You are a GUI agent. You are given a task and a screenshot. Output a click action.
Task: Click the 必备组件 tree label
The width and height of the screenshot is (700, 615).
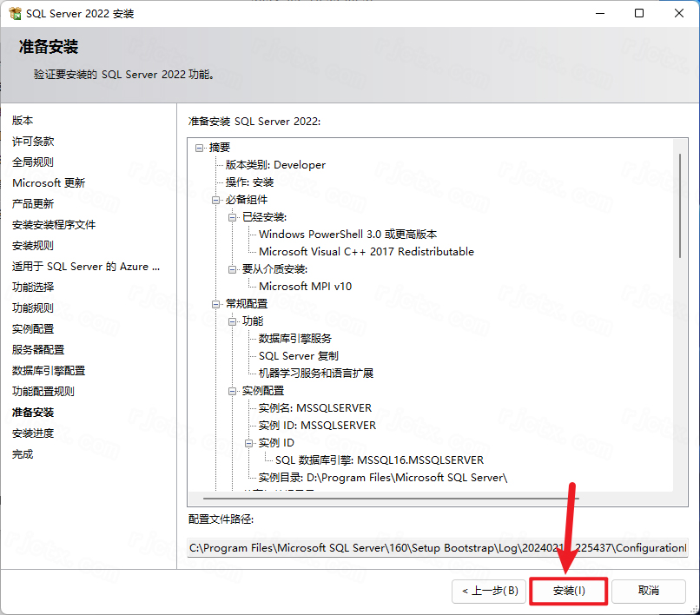click(247, 200)
